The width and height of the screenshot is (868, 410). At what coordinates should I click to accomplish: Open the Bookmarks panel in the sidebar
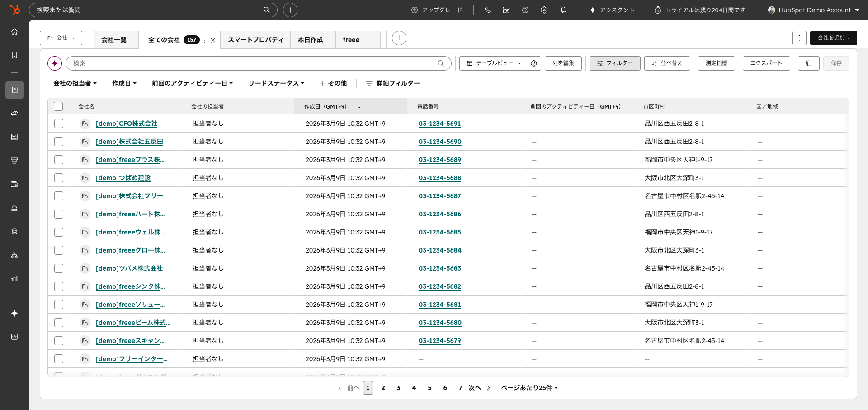14,55
